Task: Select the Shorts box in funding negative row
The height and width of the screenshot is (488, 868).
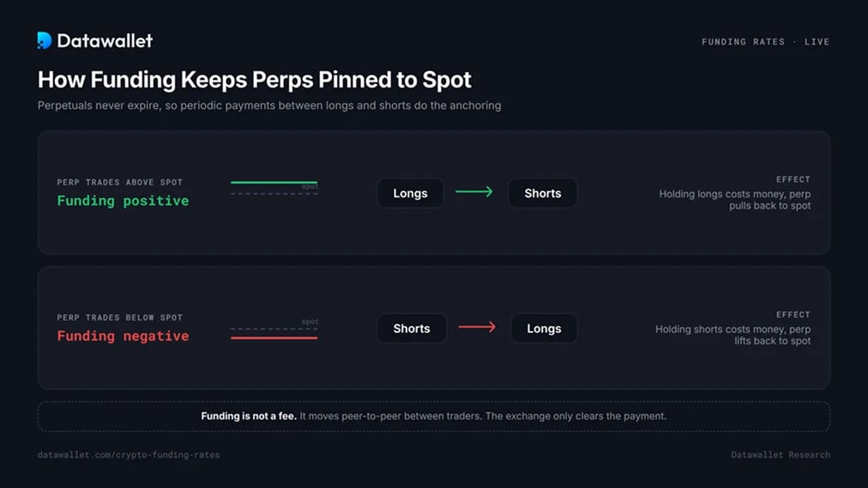Action: click(412, 328)
